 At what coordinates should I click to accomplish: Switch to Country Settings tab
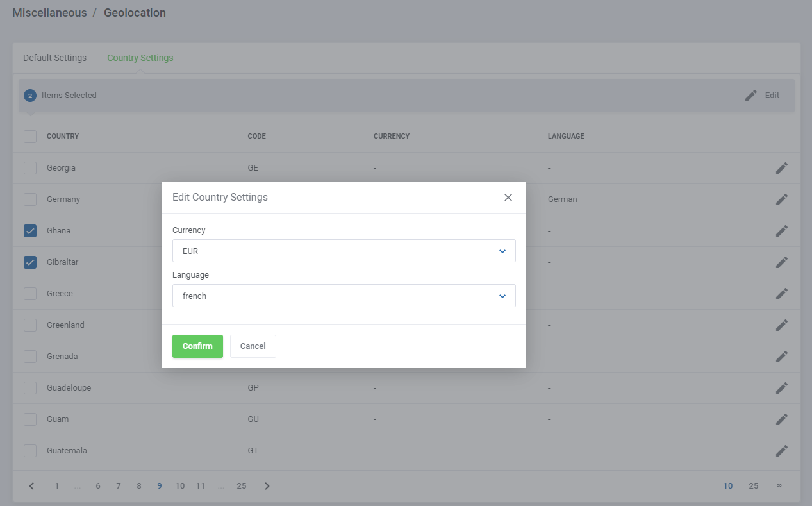(x=140, y=58)
